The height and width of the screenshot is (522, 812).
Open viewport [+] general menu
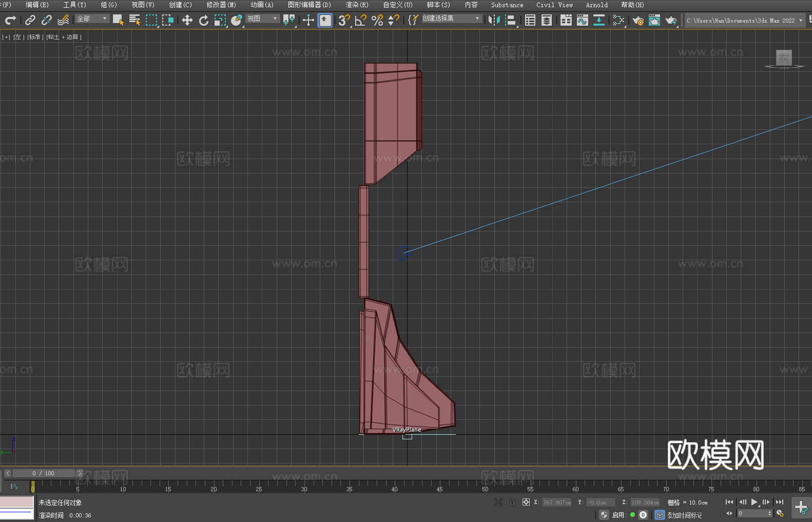tap(6, 37)
